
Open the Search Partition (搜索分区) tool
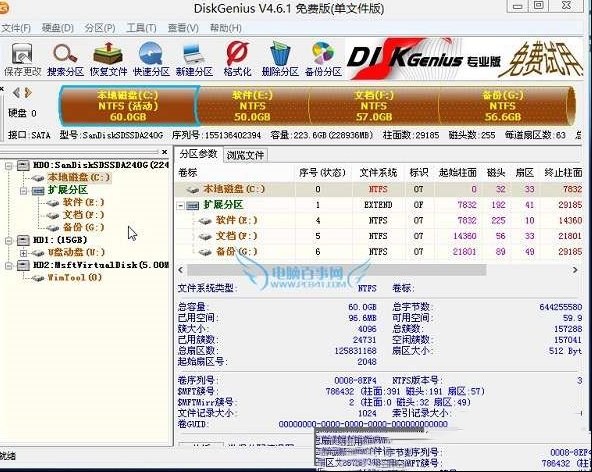click(x=65, y=59)
